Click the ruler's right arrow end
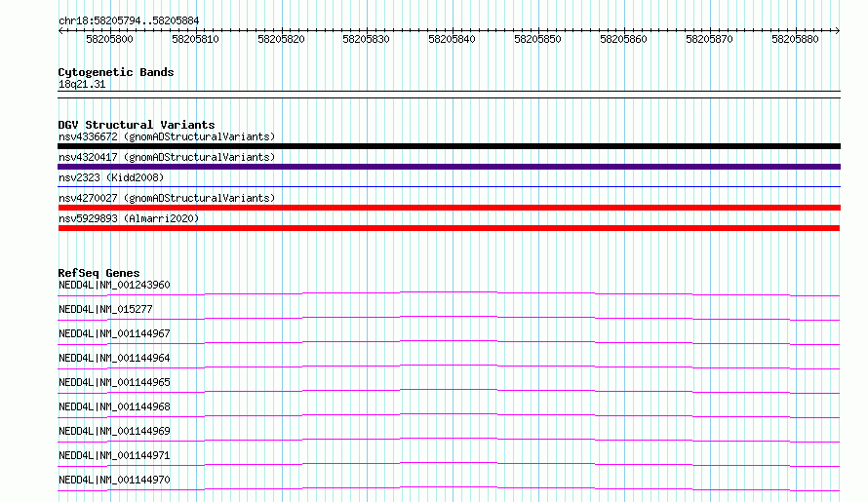Image resolution: width=868 pixels, height=502 pixels. tap(838, 30)
